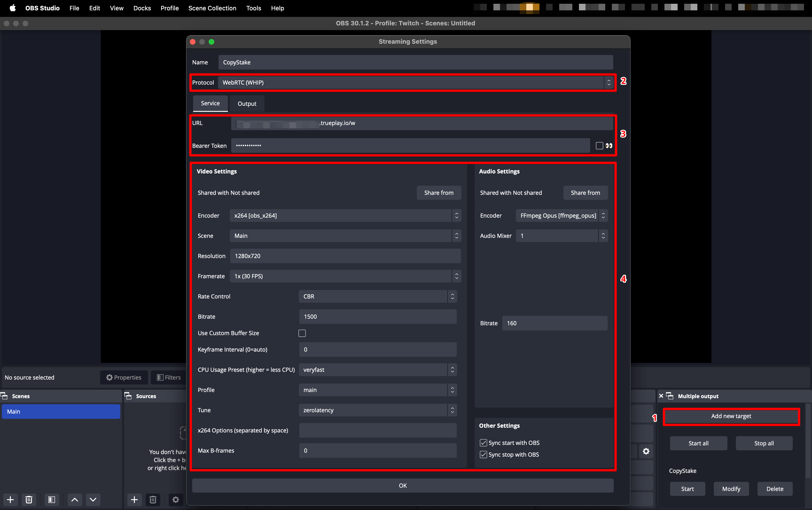Enable Use Custom Buffer Size
This screenshot has width=812, height=510.
point(302,333)
